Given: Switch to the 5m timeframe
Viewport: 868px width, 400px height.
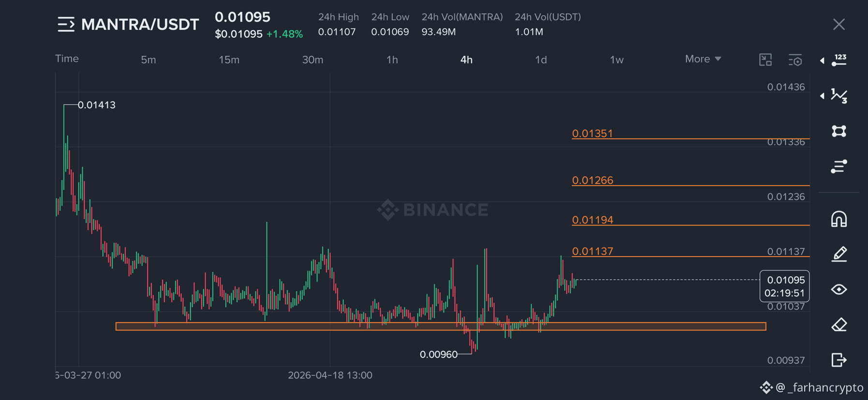Looking at the screenshot, I should [148, 60].
